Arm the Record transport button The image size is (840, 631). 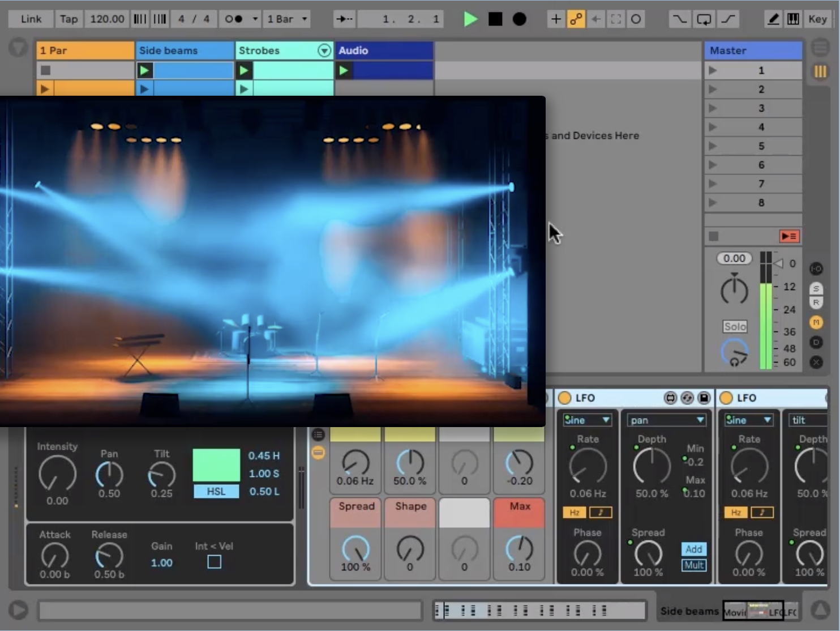(x=519, y=19)
